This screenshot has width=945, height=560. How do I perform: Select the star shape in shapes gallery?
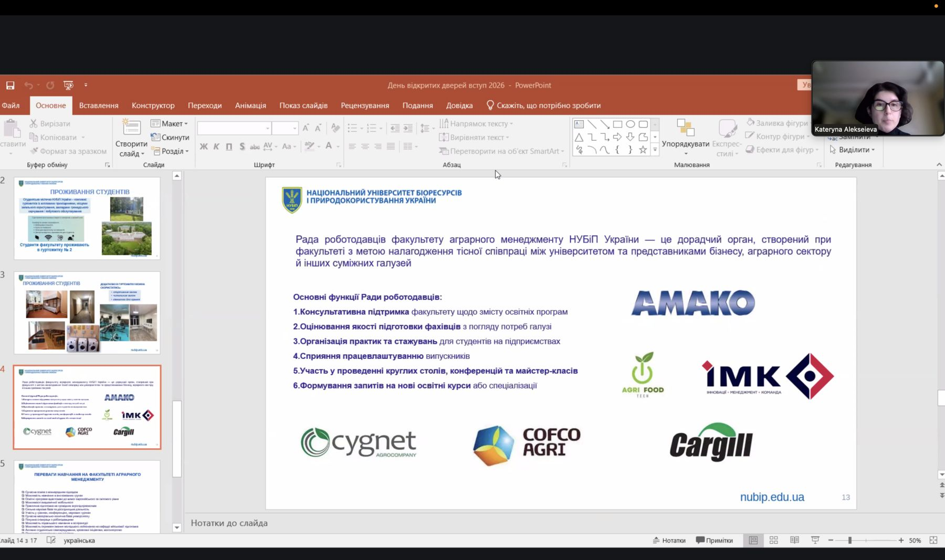[x=643, y=150]
